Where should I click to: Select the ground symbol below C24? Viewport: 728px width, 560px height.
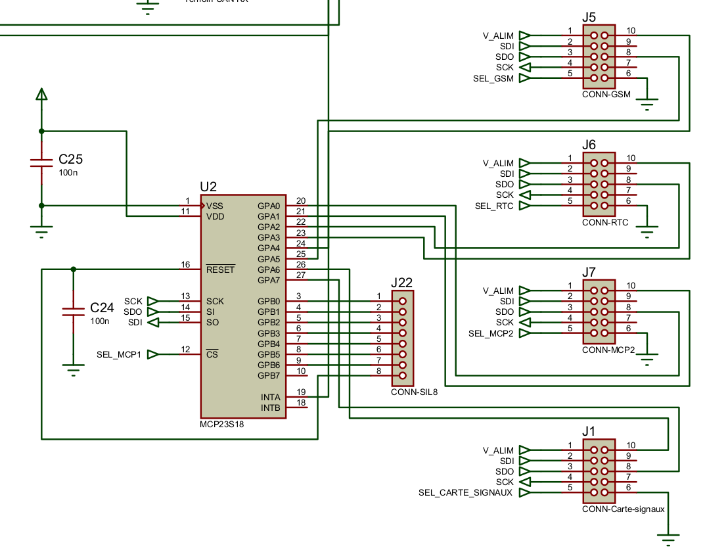point(73,370)
